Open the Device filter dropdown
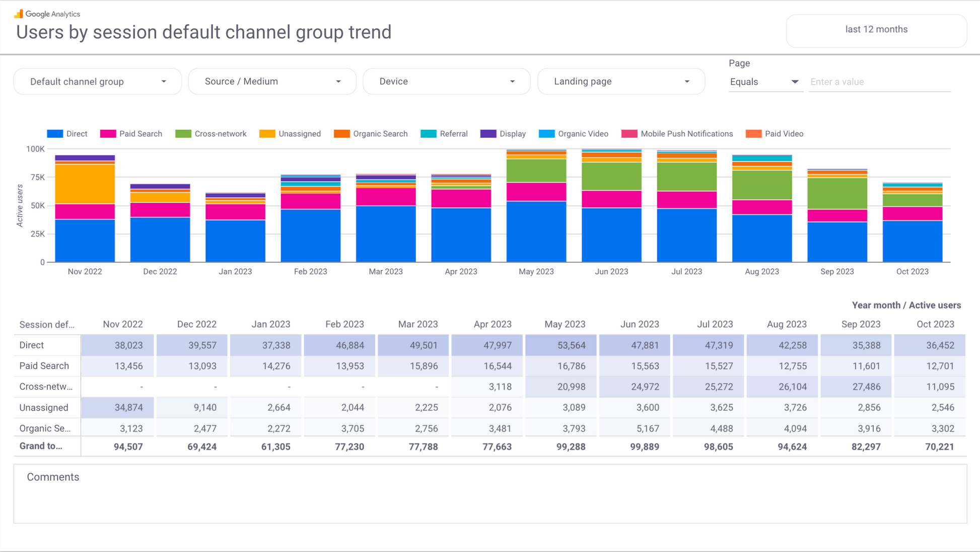Image resolution: width=980 pixels, height=552 pixels. pos(447,82)
